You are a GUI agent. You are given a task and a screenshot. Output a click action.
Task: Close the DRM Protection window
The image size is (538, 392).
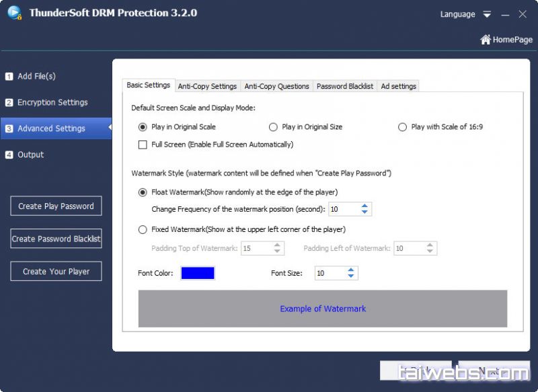pyautogui.click(x=523, y=14)
